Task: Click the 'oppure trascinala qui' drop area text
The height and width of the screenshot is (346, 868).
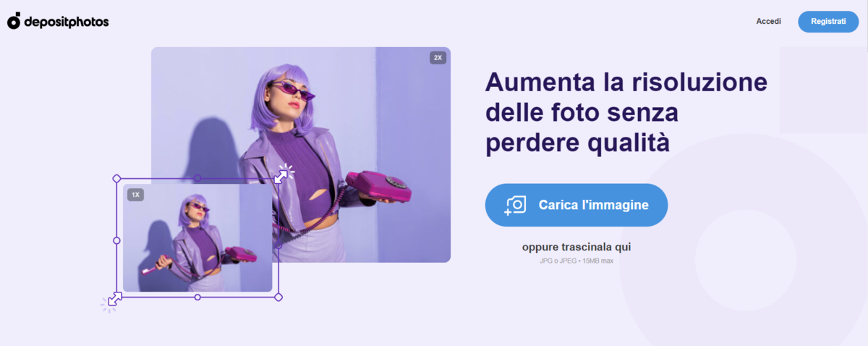Action: pos(576,247)
